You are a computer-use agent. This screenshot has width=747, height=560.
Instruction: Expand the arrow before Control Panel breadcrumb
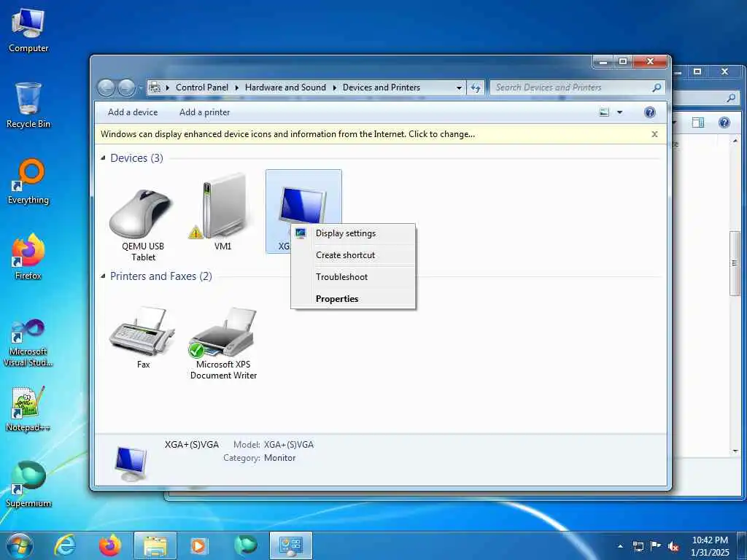pos(168,87)
